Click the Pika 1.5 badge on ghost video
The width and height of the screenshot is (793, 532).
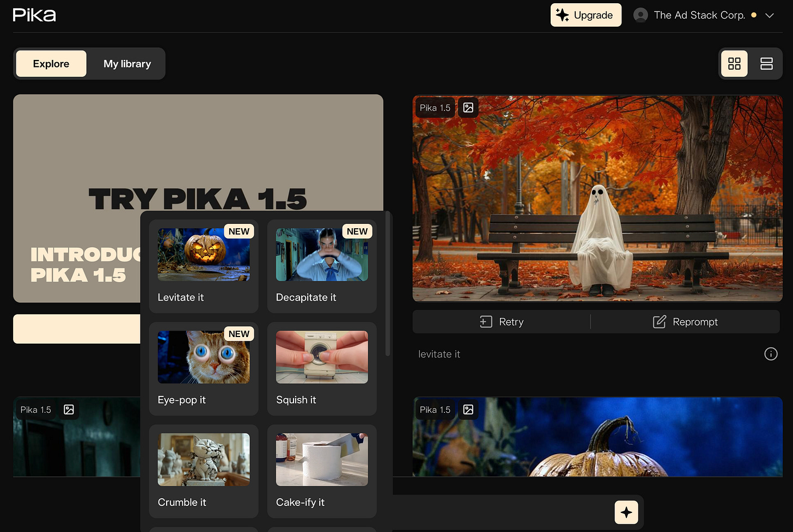click(435, 108)
